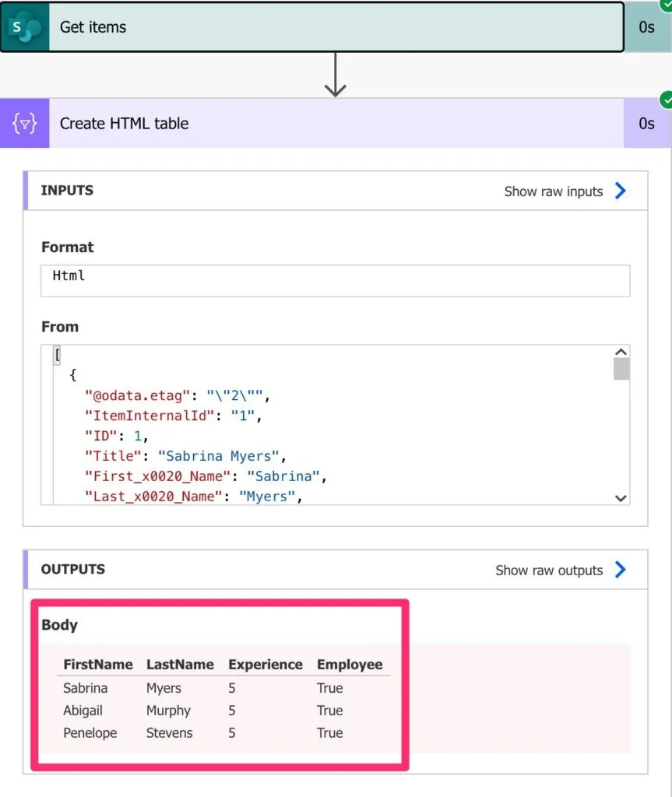Viewport: 672px width, 797px height.
Task: Click the Format field containing Html
Action: (335, 280)
